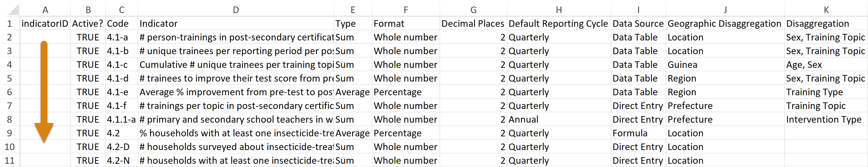Select the Training Type disaggregation cell
This screenshot has height=167, width=868.
826,92
